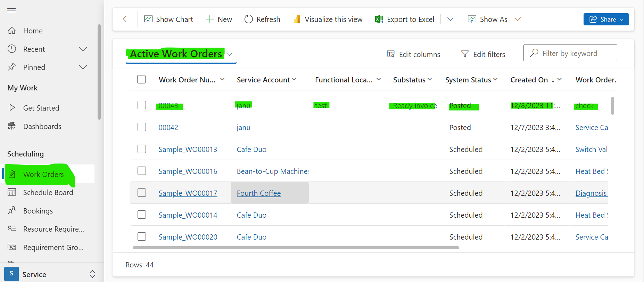This screenshot has width=644, height=282.
Task: Open Bean-to-Cup Machines service account
Action: point(272,171)
